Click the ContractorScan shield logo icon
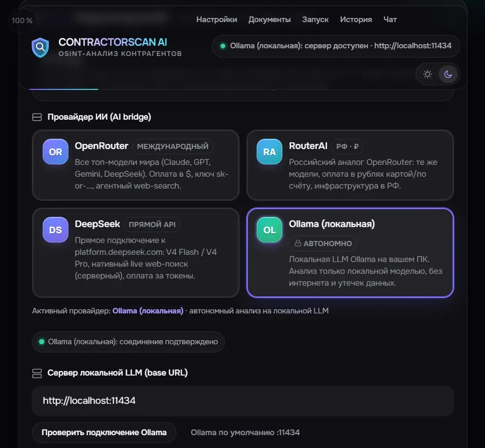485x448 pixels. pyautogui.click(x=40, y=48)
